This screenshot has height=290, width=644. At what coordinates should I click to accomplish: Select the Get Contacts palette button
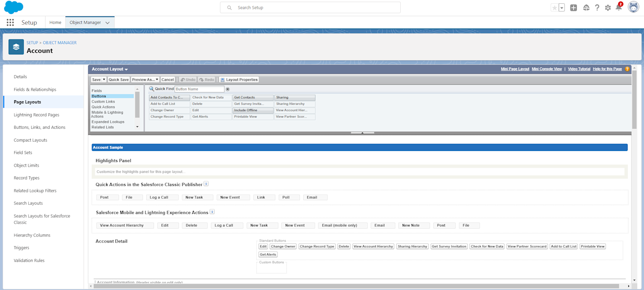(x=253, y=98)
